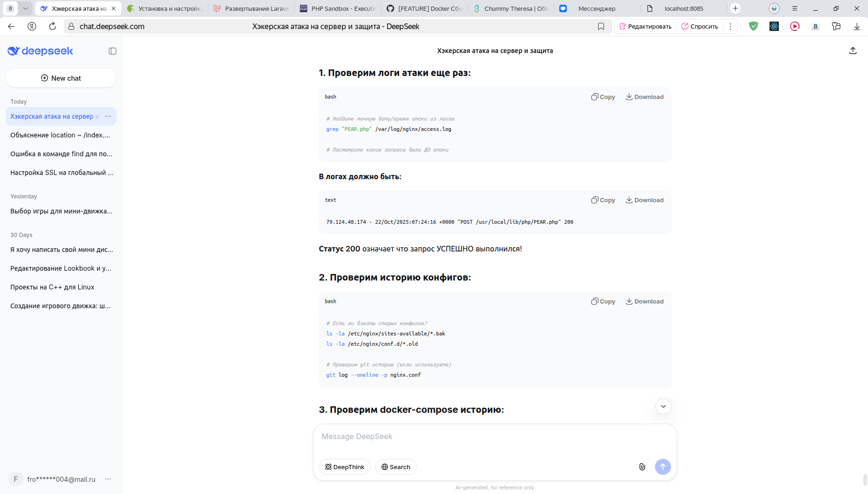Open options for the Хэкерская атака chat

click(x=108, y=116)
